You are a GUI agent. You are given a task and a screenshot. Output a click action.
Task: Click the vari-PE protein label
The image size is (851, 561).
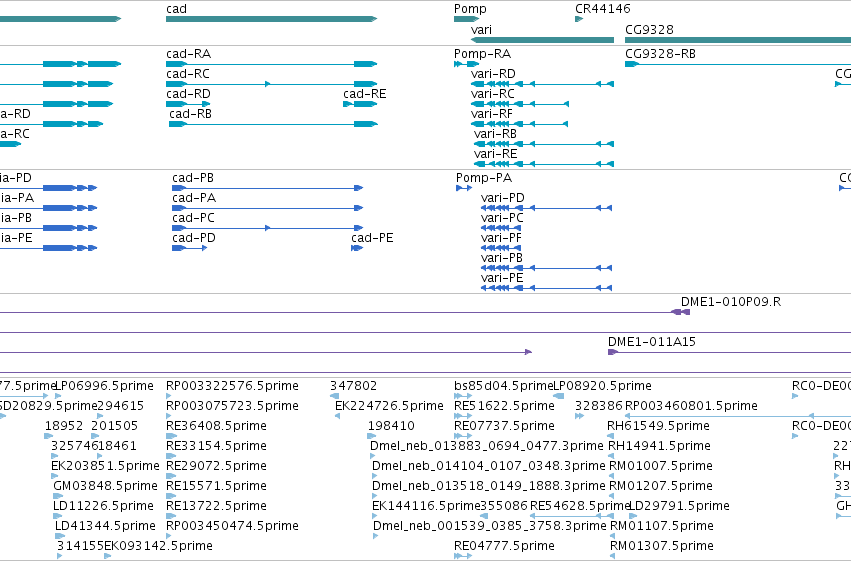pyautogui.click(x=502, y=278)
